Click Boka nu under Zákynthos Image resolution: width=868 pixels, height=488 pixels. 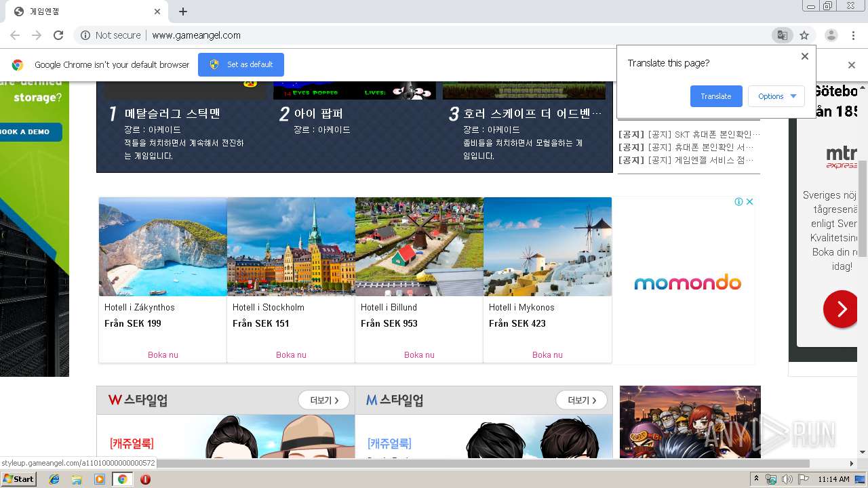[x=163, y=354]
